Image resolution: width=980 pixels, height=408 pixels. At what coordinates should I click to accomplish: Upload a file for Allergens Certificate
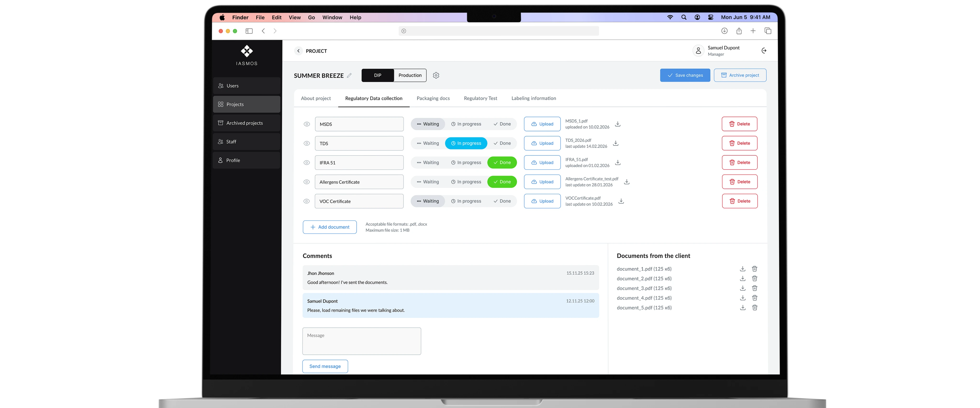coord(542,182)
